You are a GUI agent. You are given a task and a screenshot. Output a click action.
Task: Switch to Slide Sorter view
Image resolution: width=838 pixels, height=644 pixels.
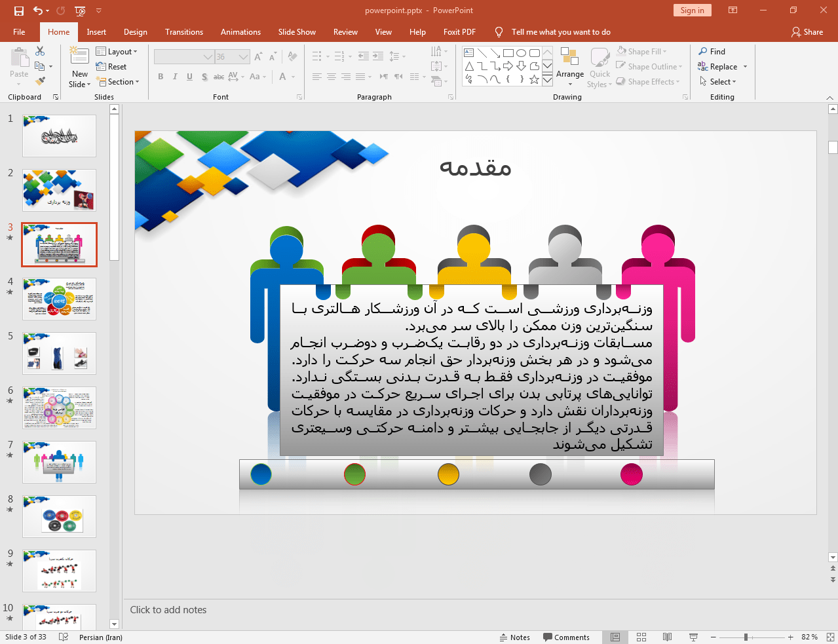pos(641,637)
